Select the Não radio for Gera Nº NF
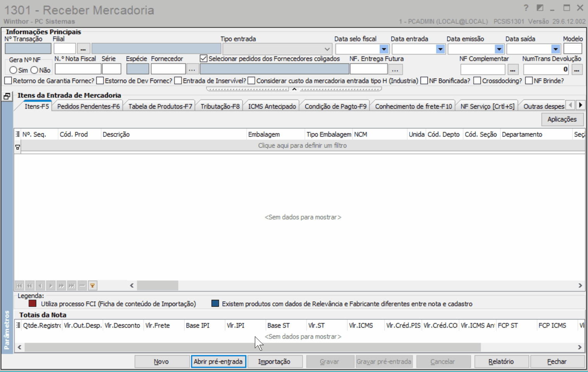Image resolution: width=588 pixels, height=372 pixels. (34, 70)
